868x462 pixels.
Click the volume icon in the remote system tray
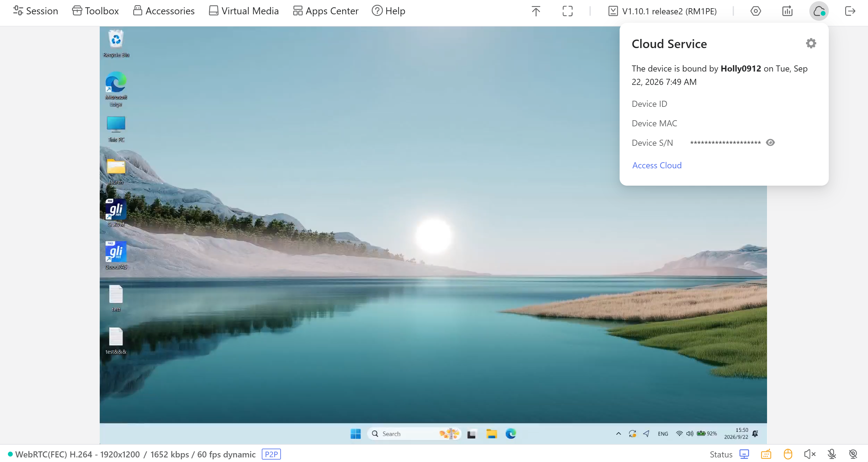click(x=690, y=433)
